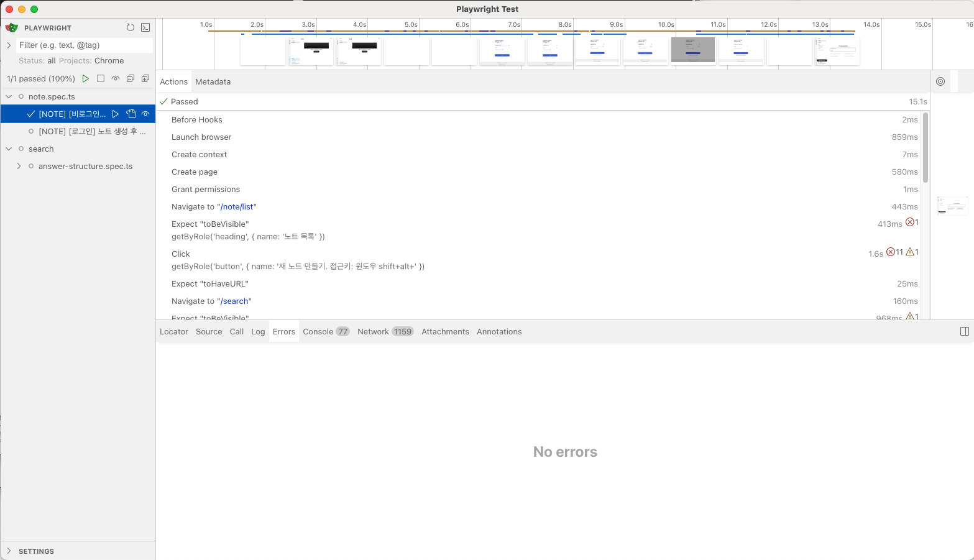The width and height of the screenshot is (974, 560).
Task: Expand the filter options chevron
Action: [9, 45]
